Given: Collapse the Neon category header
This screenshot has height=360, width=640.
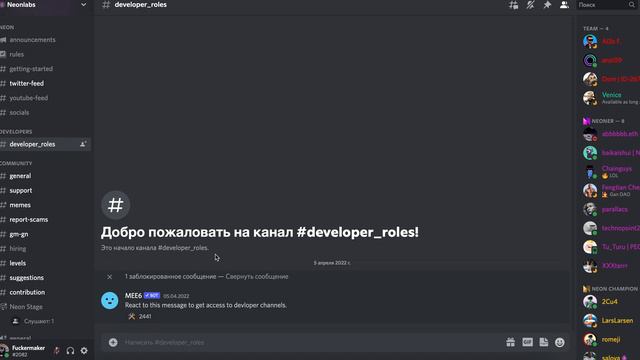Looking at the screenshot, I should click(x=7, y=27).
